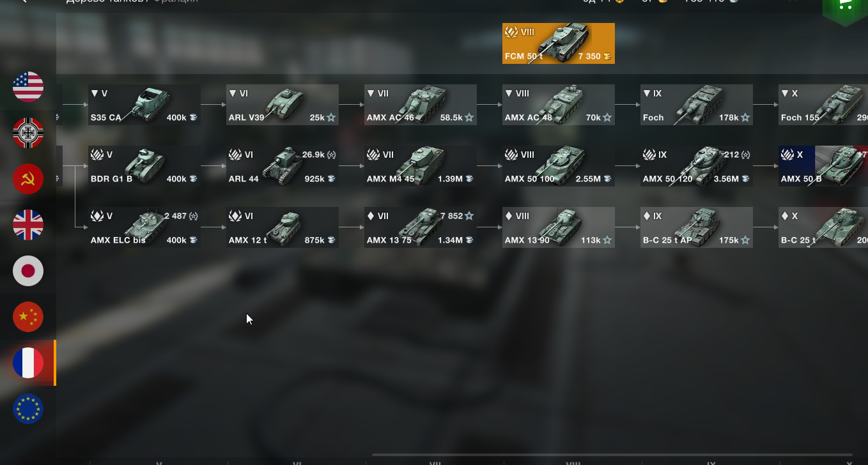
Task: Select the European Union flag
Action: coord(28,409)
